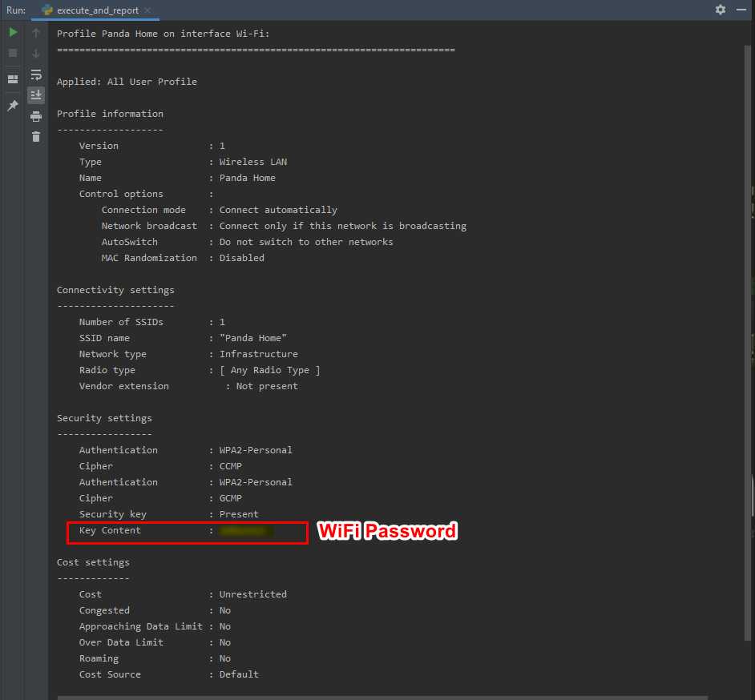
Task: Click the 'Unrestricted' cost value
Action: [252, 594]
